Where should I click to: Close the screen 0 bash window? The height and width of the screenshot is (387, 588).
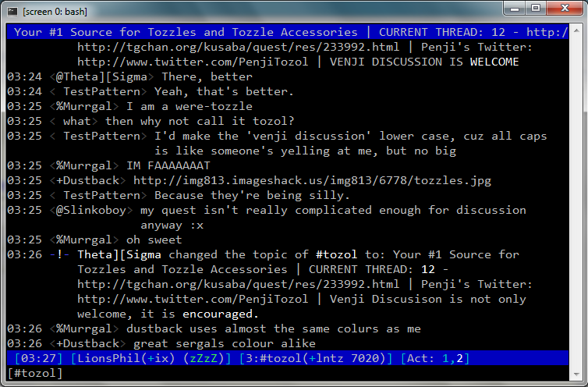pos(565,8)
